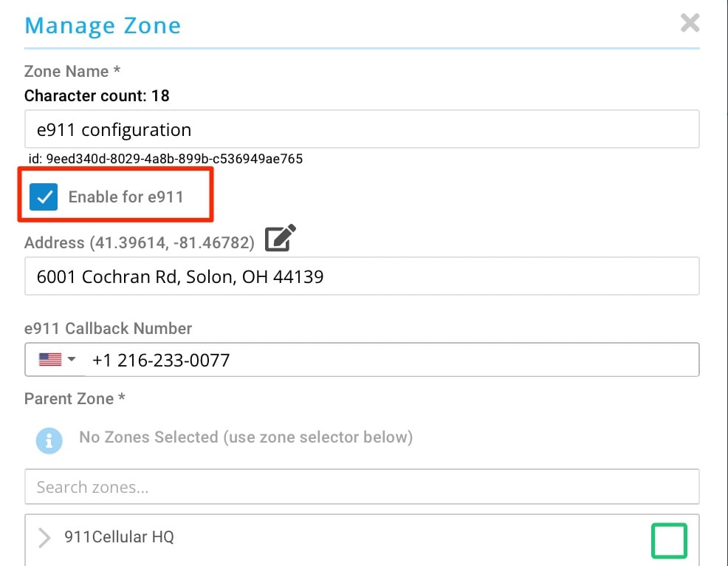Click the 'No Zones Selected' message

245,437
